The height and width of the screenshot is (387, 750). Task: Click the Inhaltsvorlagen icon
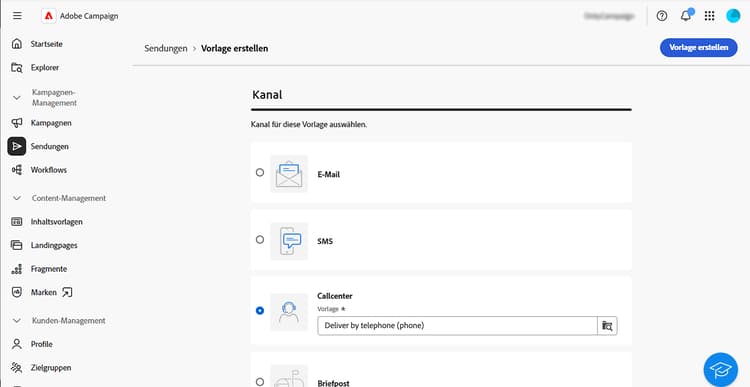[17, 221]
